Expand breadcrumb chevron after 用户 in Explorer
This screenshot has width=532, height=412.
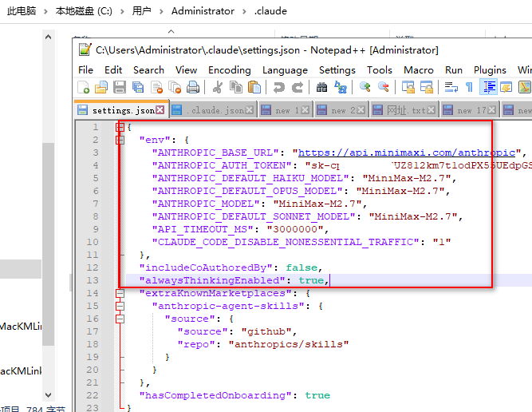[161, 11]
